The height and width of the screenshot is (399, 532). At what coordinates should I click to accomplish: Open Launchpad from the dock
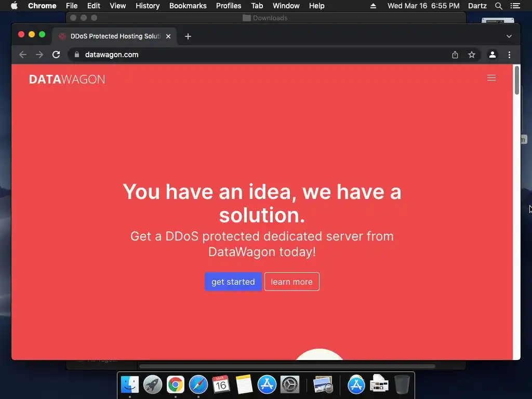click(x=152, y=385)
